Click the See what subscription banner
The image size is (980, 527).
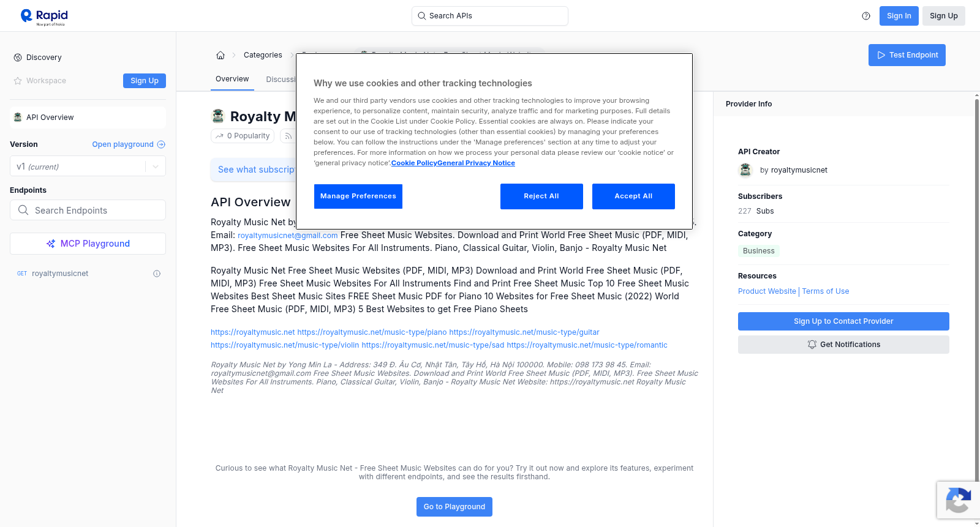pyautogui.click(x=254, y=170)
